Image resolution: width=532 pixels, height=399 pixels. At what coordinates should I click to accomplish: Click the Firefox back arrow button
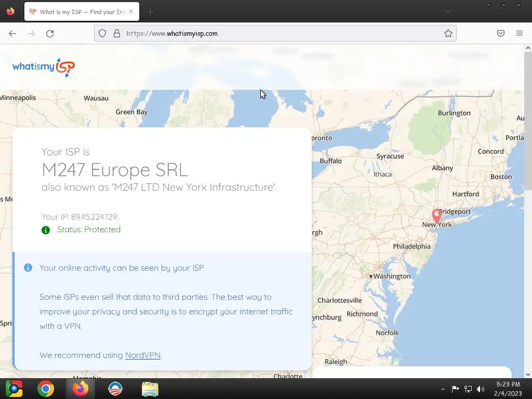pos(12,33)
